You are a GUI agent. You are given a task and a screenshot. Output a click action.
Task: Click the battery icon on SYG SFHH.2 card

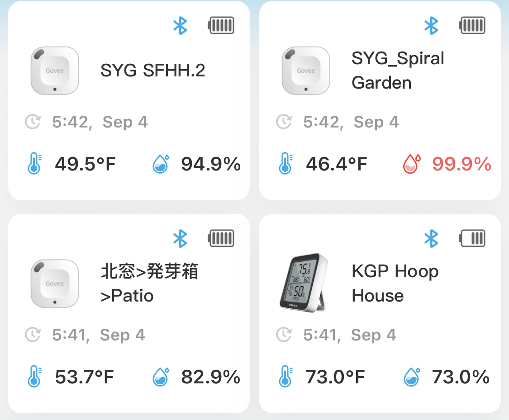[x=221, y=25]
